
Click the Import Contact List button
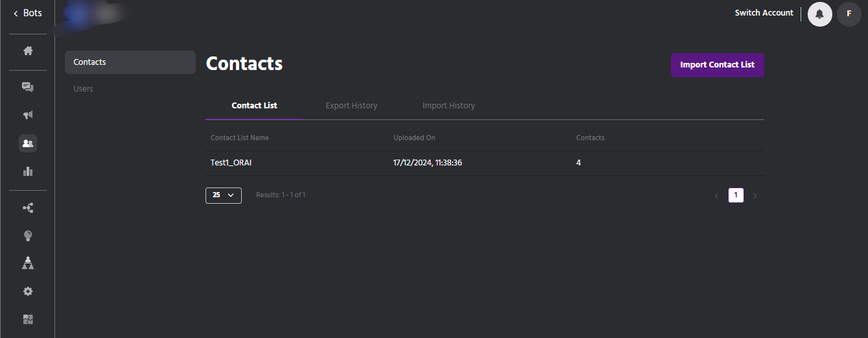pyautogui.click(x=717, y=65)
